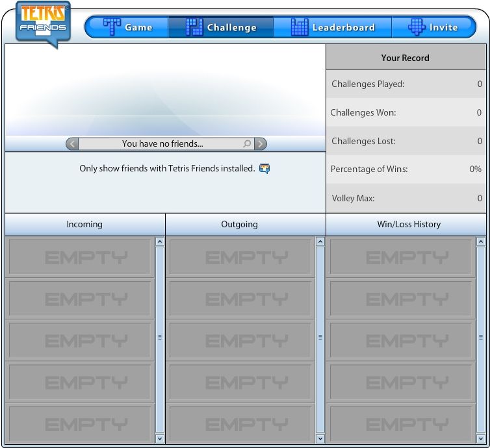Screen dimensions: 490x448
Task: Click the 'You have no friends...' search field
Action: [x=166, y=143]
